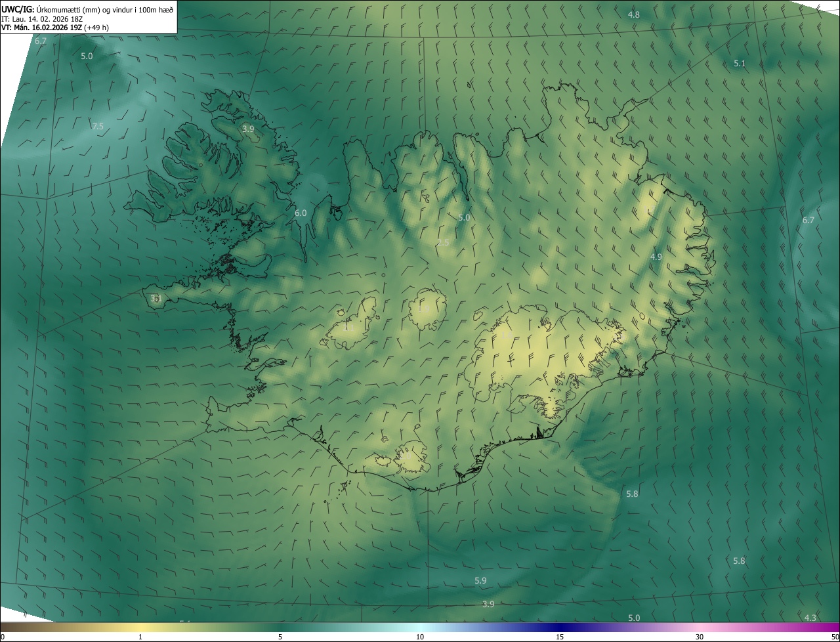Click the 3.1 value on Snæfellsnes peninsula
This screenshot has width=840, height=642.
point(156,299)
